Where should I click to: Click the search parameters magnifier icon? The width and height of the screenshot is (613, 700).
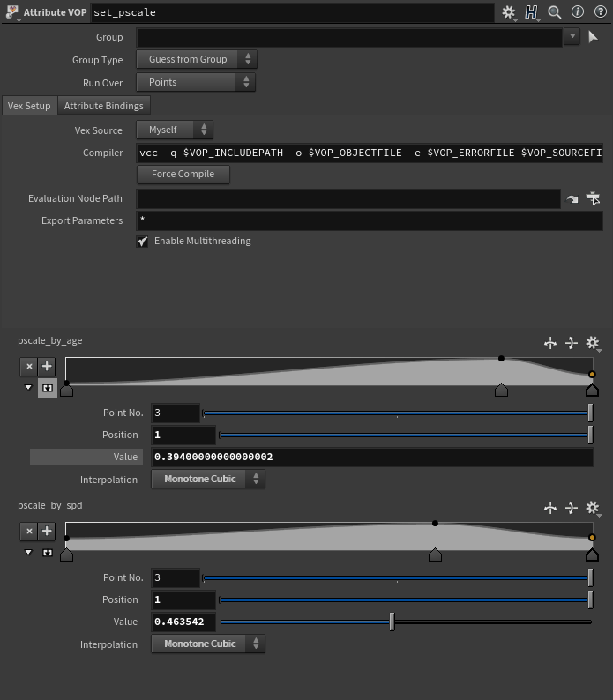(x=555, y=12)
